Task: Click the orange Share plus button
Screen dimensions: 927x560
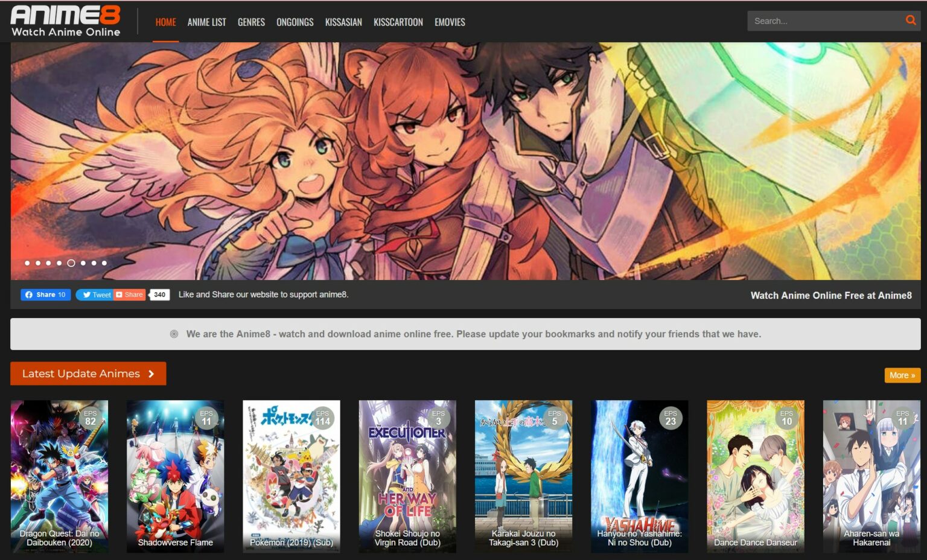Action: point(129,294)
